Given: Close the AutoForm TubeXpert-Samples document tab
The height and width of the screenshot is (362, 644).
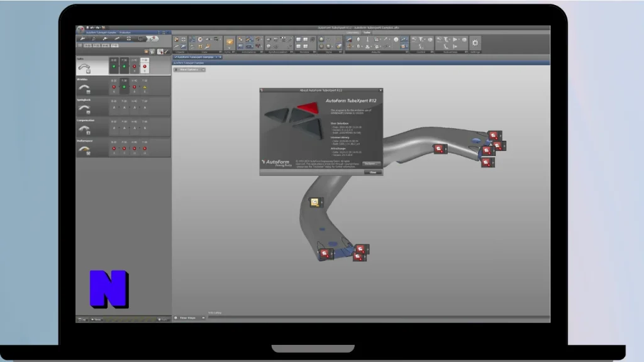Looking at the screenshot, I should 220,57.
